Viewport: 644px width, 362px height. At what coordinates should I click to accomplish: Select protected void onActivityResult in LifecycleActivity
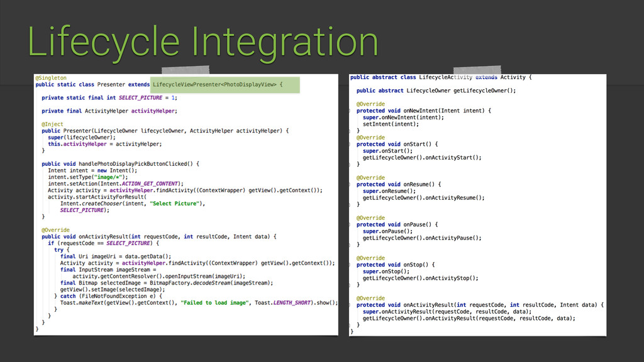pos(480,305)
